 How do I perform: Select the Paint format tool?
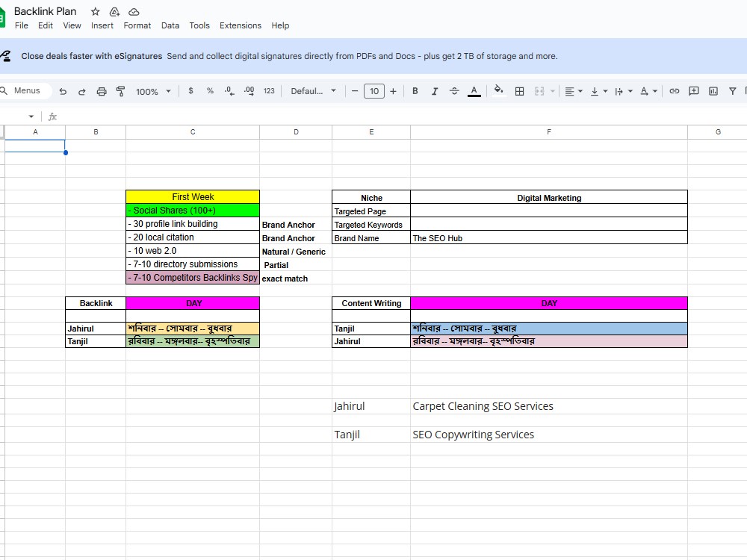pos(121,91)
